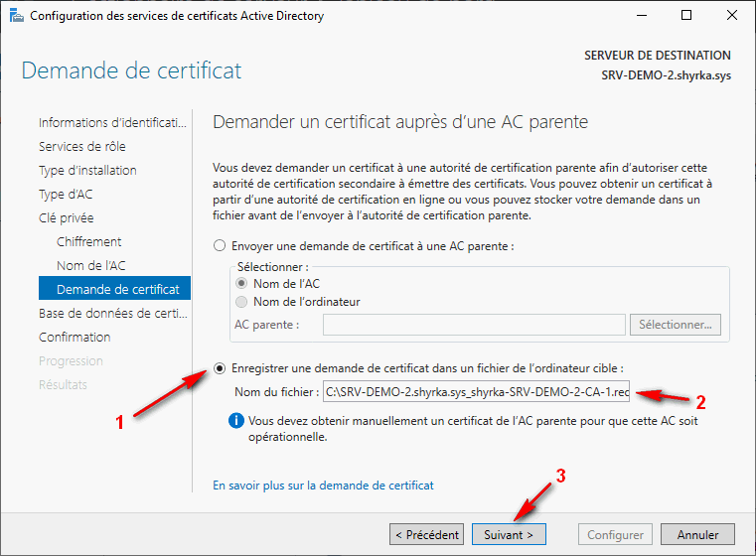Select 'Clé privée' in the sidebar
This screenshot has height=556, width=756.
coord(67,218)
